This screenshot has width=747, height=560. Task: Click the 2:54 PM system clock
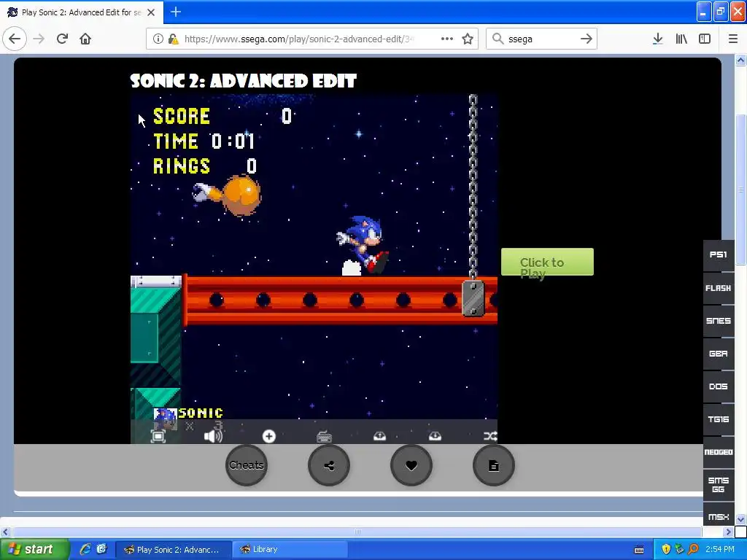[x=720, y=550]
